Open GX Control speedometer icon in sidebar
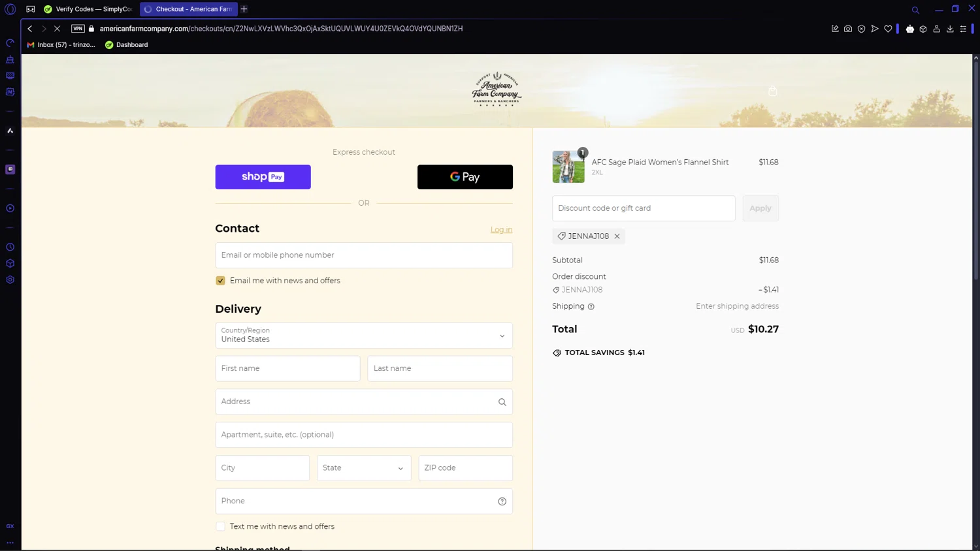This screenshot has height=551, width=980. 10,43
